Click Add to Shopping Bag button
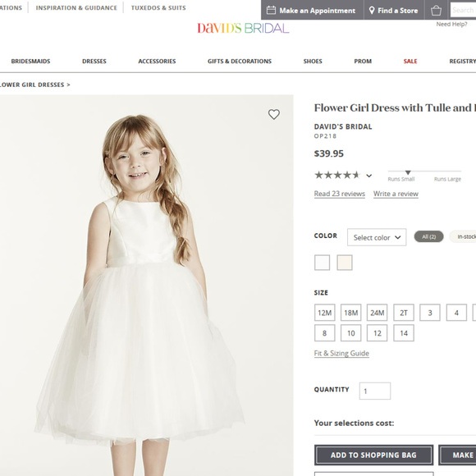Image resolution: width=476 pixels, height=476 pixels. click(373, 455)
